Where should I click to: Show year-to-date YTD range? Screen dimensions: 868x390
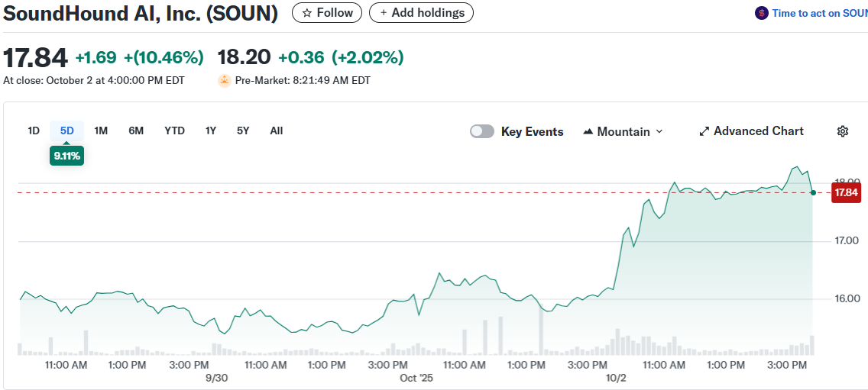174,131
